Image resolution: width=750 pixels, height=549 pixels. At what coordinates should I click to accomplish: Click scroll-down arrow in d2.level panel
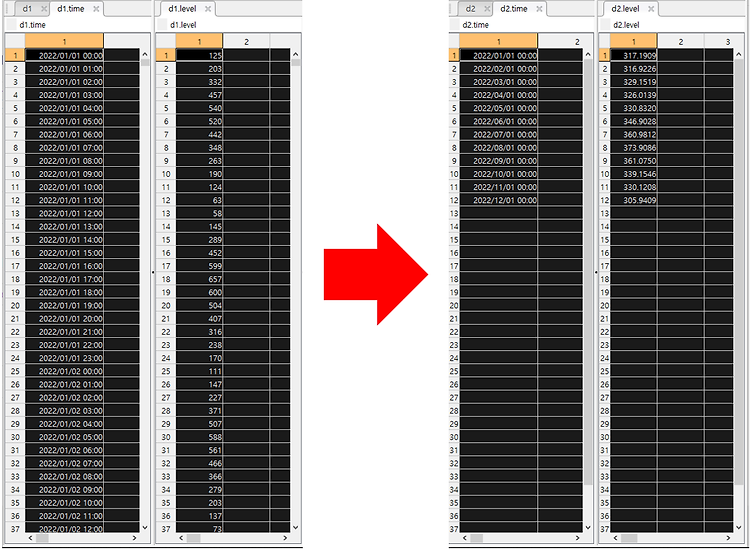click(x=739, y=527)
